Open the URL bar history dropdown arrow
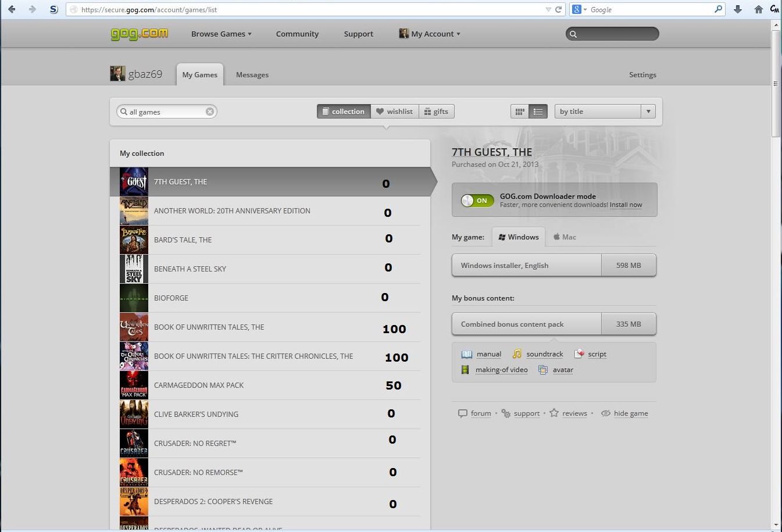 click(x=548, y=9)
